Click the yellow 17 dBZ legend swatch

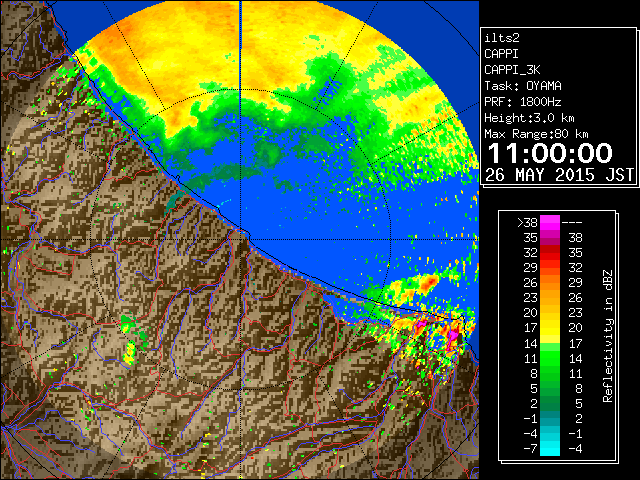[550, 328]
